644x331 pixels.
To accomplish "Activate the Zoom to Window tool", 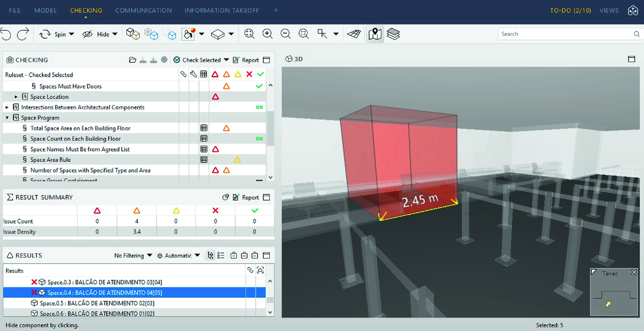I will tap(304, 34).
